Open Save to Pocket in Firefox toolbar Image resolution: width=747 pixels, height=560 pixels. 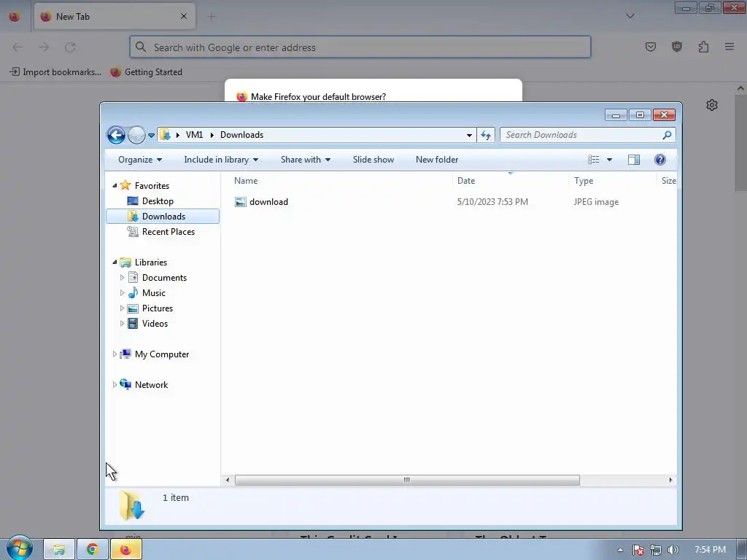650,47
